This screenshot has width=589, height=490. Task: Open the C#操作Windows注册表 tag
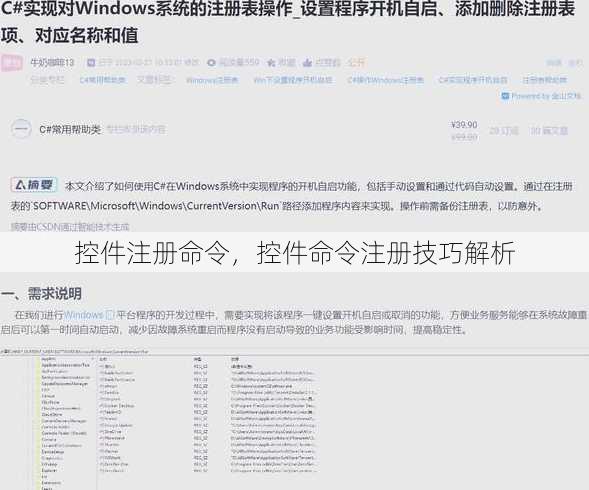[385, 80]
